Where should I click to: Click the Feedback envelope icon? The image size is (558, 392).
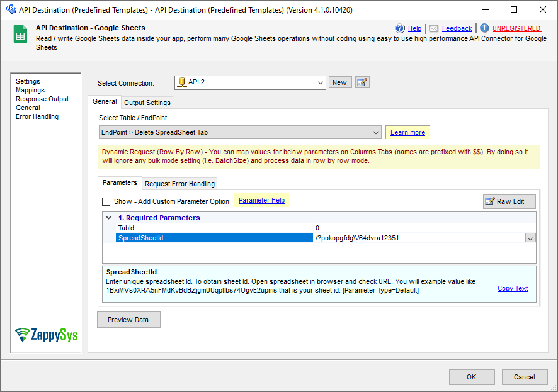click(x=433, y=28)
